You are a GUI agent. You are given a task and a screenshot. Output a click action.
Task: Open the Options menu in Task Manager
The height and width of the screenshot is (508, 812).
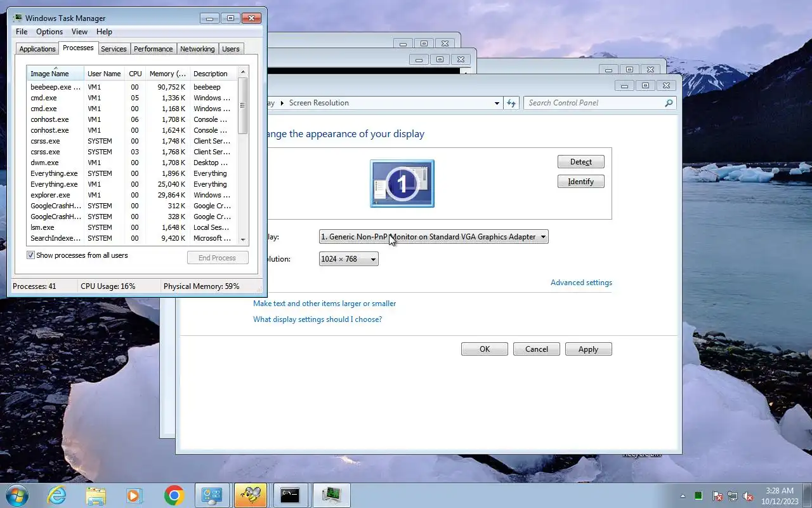tap(49, 32)
